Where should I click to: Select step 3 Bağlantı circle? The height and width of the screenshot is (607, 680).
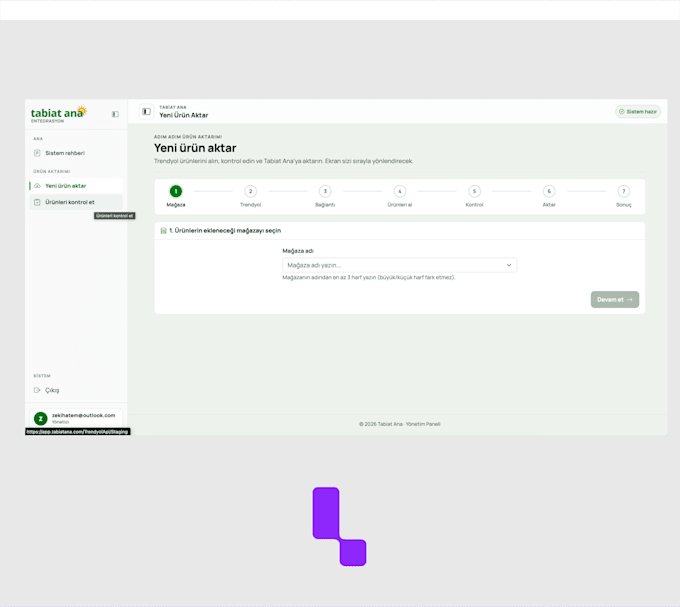(325, 191)
